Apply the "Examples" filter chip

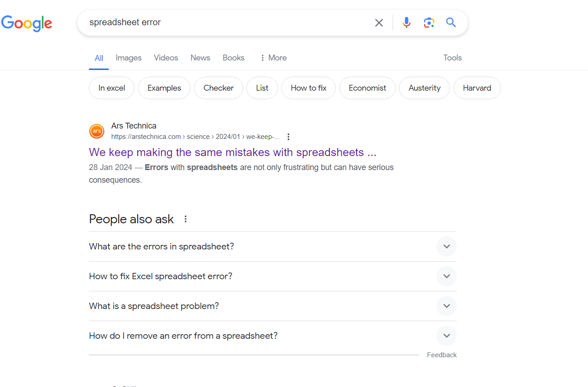click(x=164, y=88)
